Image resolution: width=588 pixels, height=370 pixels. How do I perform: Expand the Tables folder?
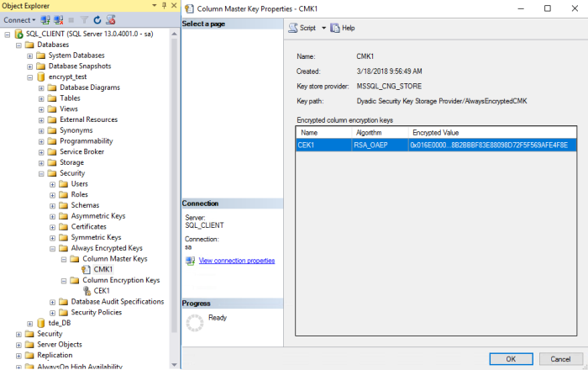tap(40, 98)
